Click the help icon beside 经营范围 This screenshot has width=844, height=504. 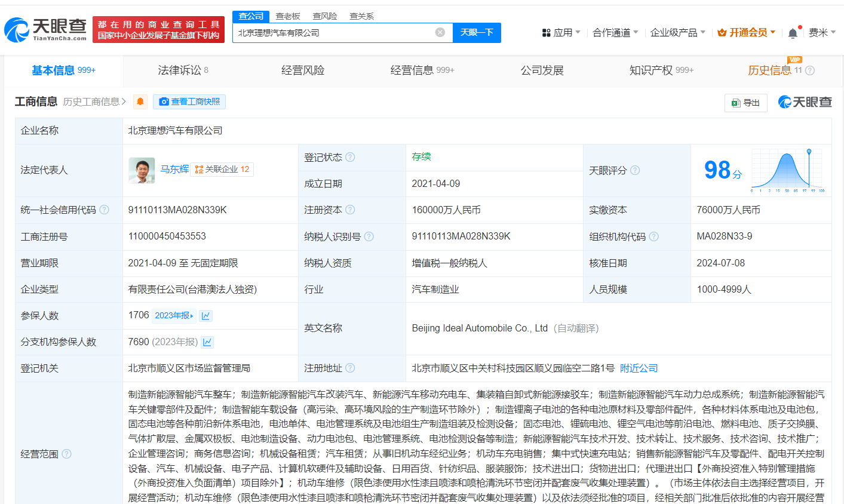tap(66, 454)
